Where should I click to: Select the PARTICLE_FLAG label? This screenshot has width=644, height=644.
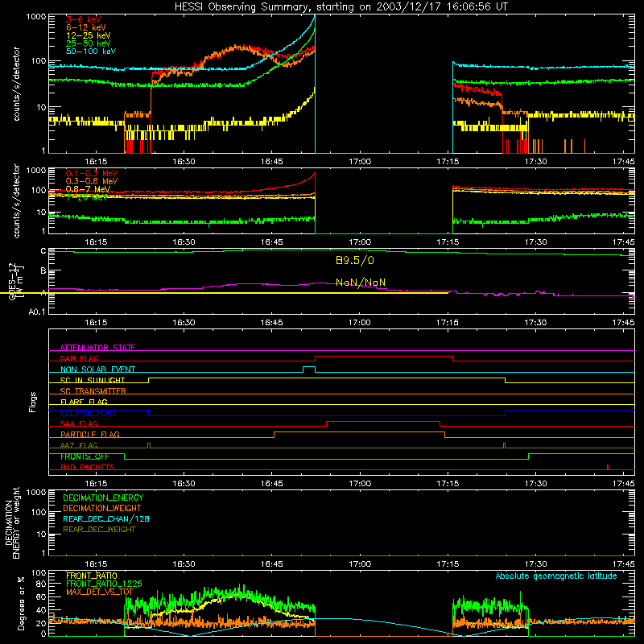(90, 435)
